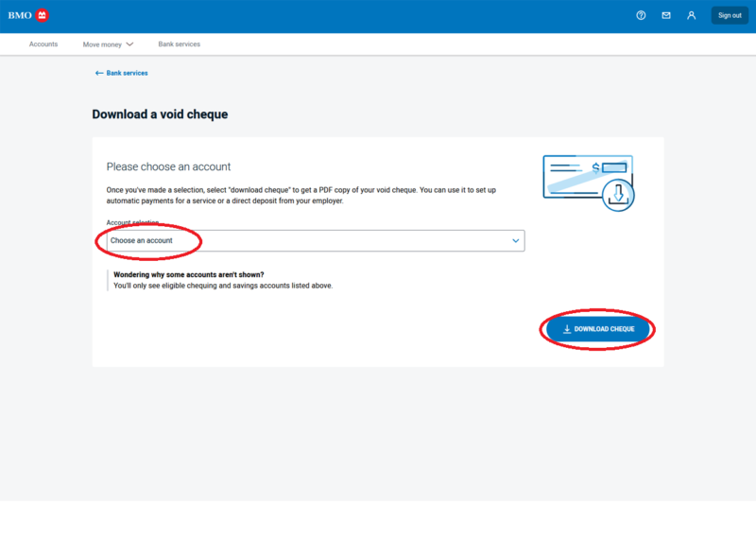756x540 pixels.
Task: Expand the Move money chevron
Action: pos(129,44)
